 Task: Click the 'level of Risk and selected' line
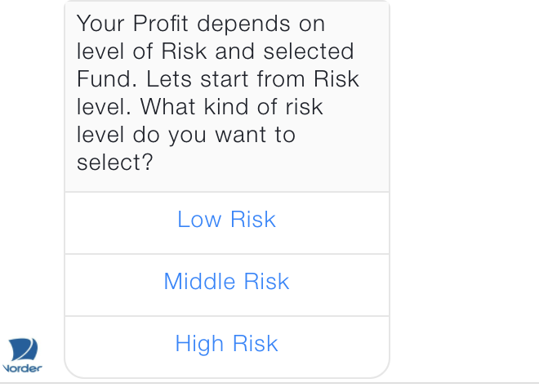click(215, 51)
